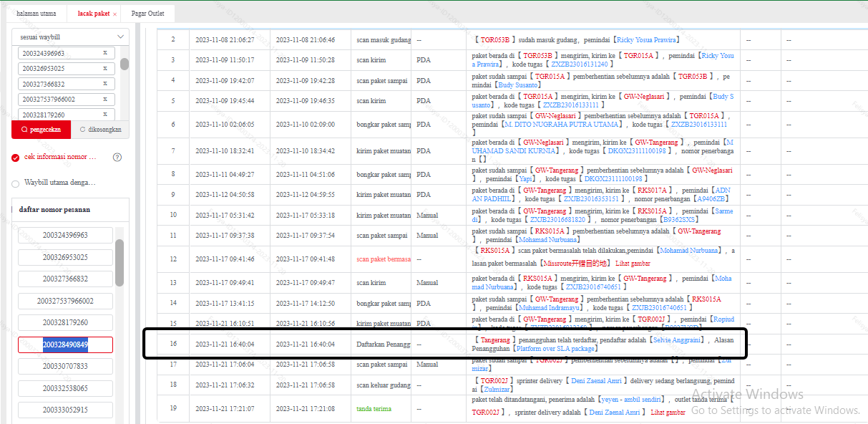The image size is (868, 424).
Task: Click scan keluar gudang cell in row 18
Action: point(382,385)
